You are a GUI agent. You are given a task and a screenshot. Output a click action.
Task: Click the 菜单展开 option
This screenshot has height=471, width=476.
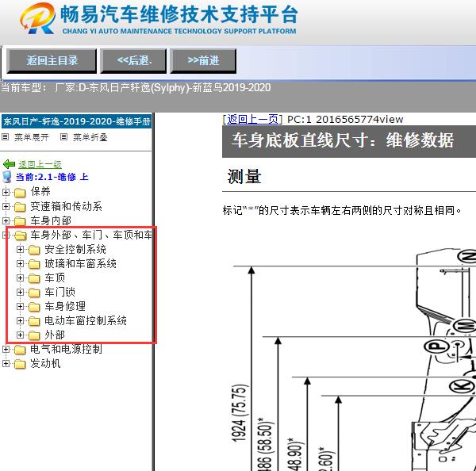(32, 137)
